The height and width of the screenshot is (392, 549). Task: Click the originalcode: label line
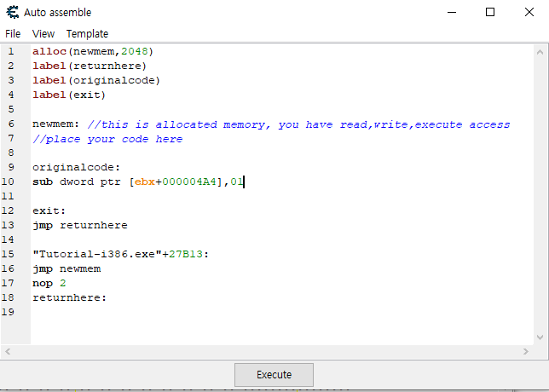coord(77,167)
